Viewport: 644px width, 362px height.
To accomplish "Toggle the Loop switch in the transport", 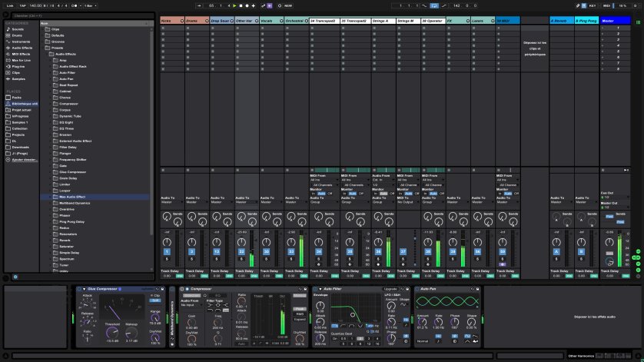I will pos(434,5).
